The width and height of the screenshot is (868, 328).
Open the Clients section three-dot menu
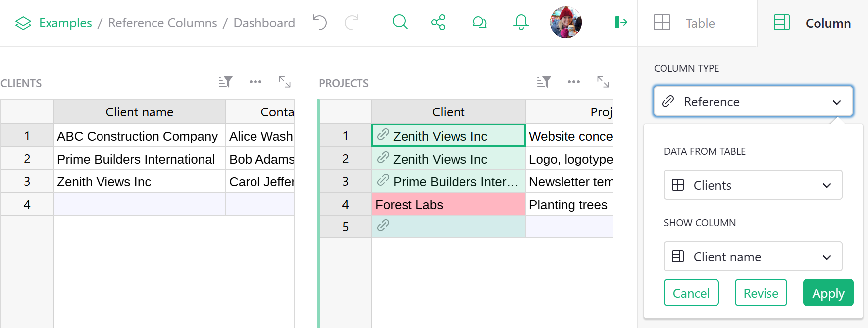click(255, 82)
